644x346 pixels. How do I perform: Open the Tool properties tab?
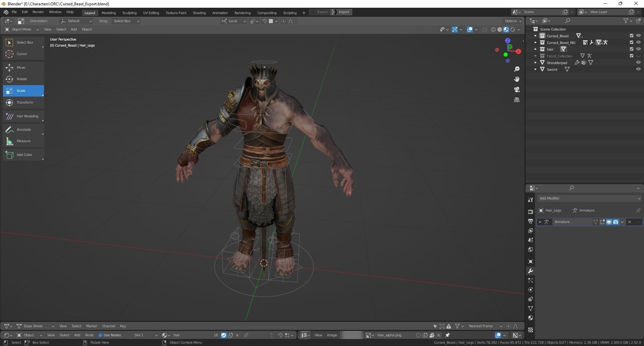531,200
